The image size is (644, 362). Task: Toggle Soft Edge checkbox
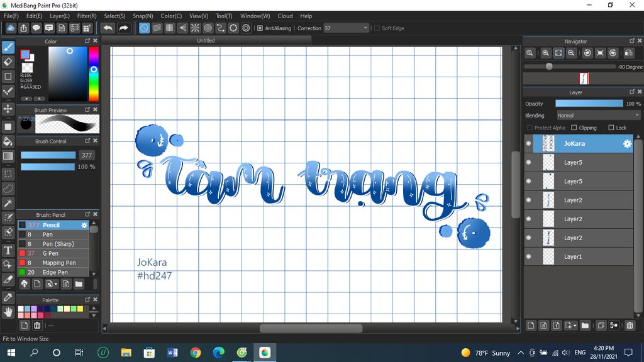point(377,28)
